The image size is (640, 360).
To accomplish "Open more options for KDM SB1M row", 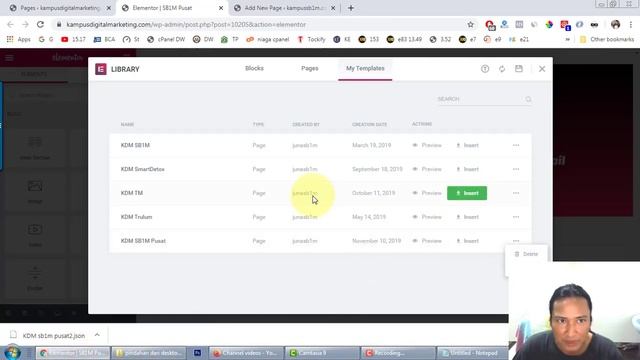I will coord(516,145).
